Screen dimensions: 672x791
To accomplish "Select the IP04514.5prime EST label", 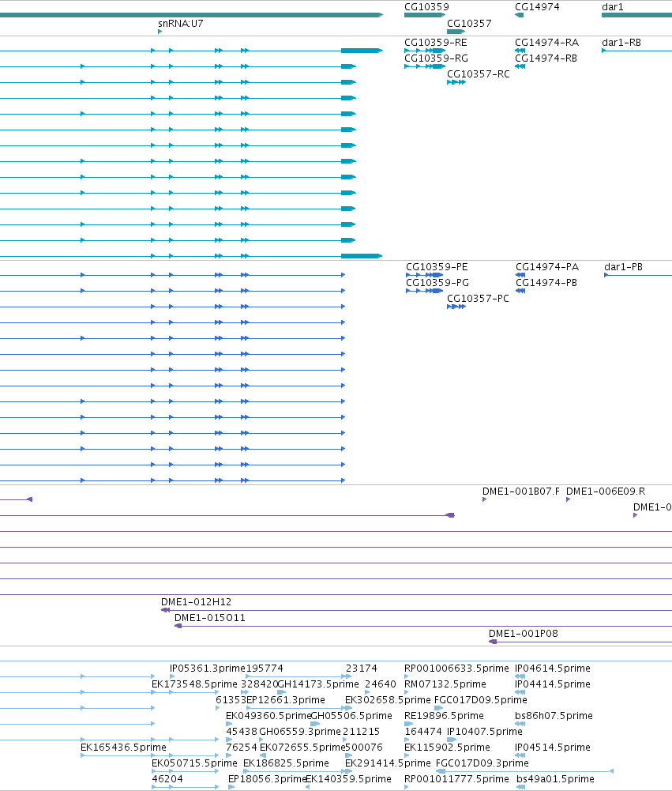I will (553, 747).
